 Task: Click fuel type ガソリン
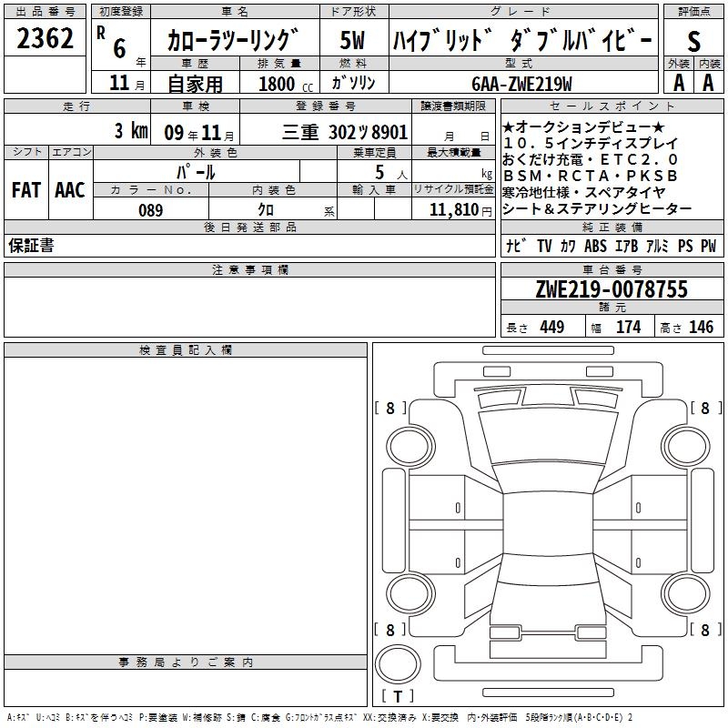click(x=353, y=83)
